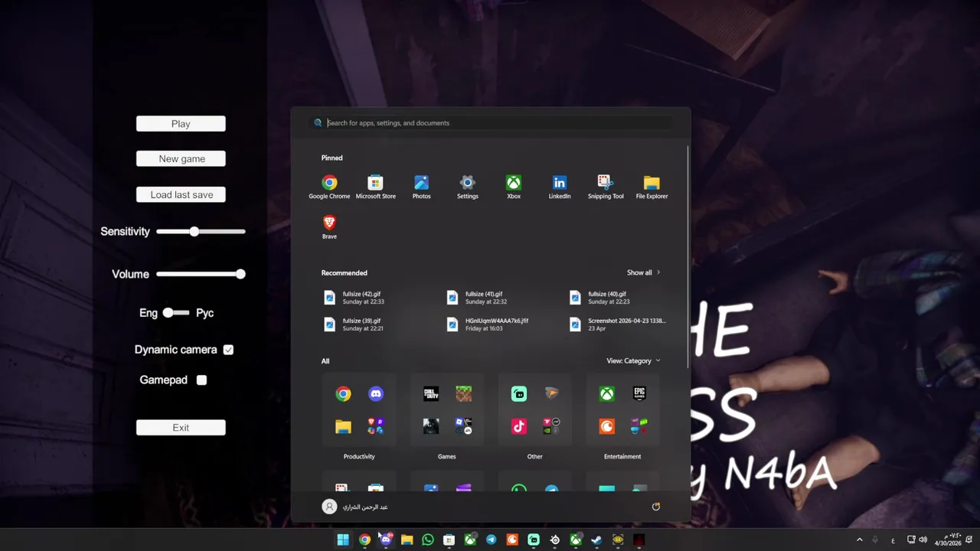
Task: Open Crunchyroll from the taskbar
Action: pos(512,540)
